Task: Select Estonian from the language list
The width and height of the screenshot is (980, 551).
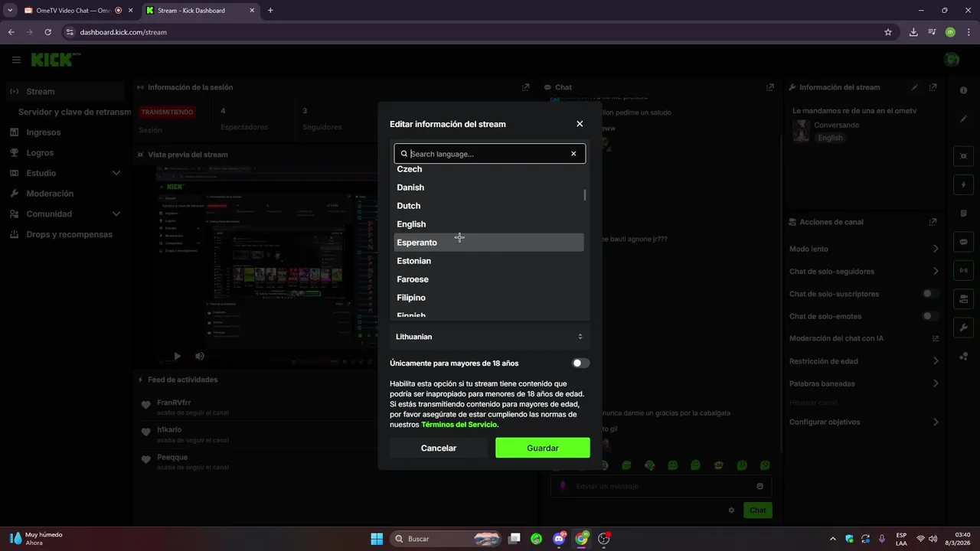Action: click(488, 261)
